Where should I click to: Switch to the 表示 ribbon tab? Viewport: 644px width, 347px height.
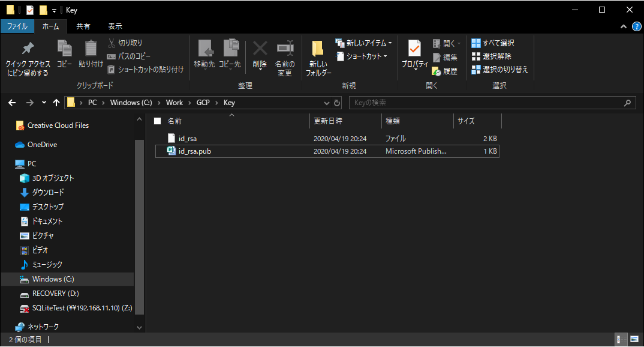[115, 26]
